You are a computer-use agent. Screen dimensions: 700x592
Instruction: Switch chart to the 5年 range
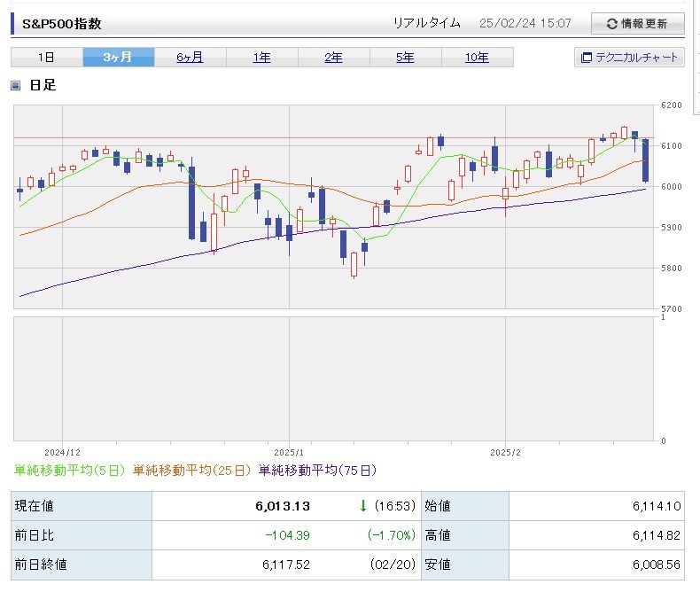coord(405,58)
